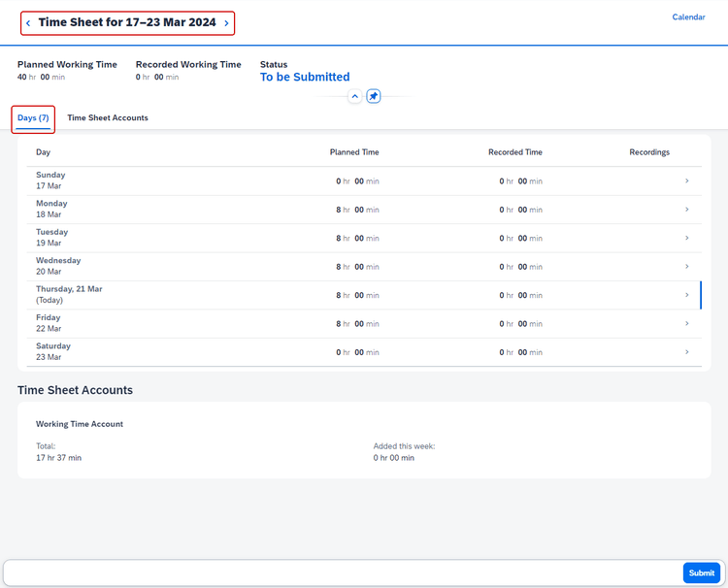Click the To be Submitted status

coord(305,77)
